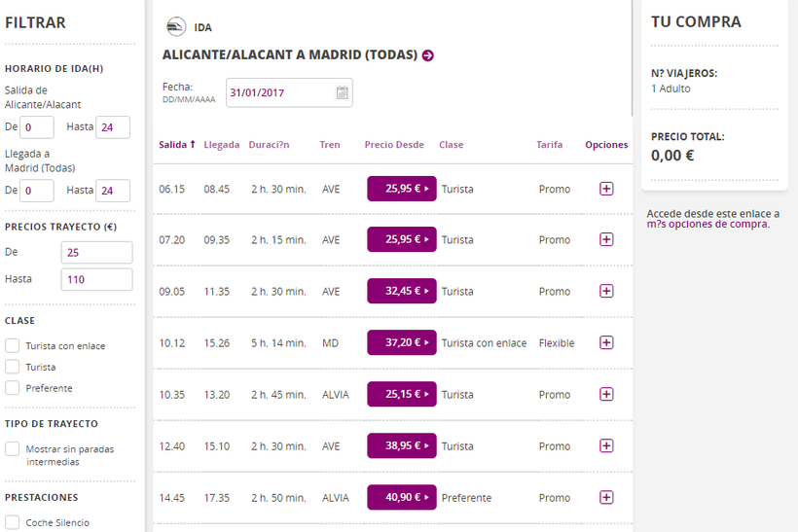Enable the Turista con enlace filter
Viewport: 798px width, 532px height.
[x=13, y=345]
